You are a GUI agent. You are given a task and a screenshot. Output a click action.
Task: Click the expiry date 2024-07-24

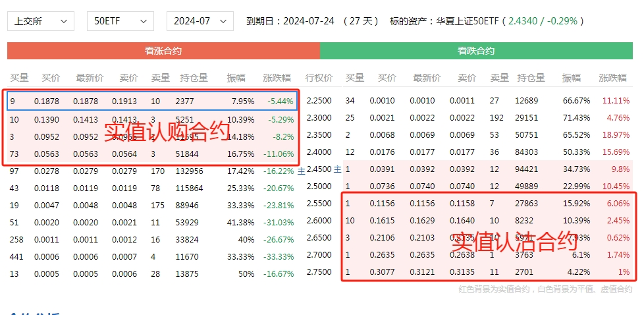[x=309, y=21]
